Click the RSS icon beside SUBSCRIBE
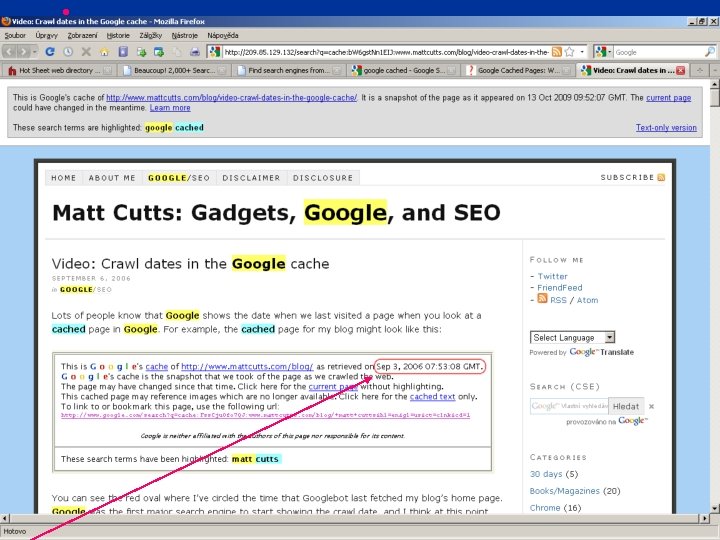Image resolution: width=720 pixels, height=540 pixels. [x=661, y=177]
